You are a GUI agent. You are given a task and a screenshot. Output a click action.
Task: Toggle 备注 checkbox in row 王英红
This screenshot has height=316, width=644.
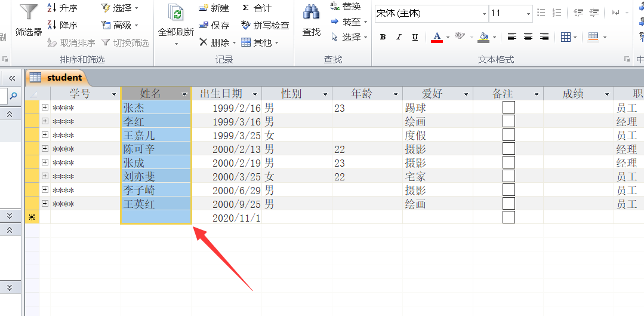[x=508, y=204]
